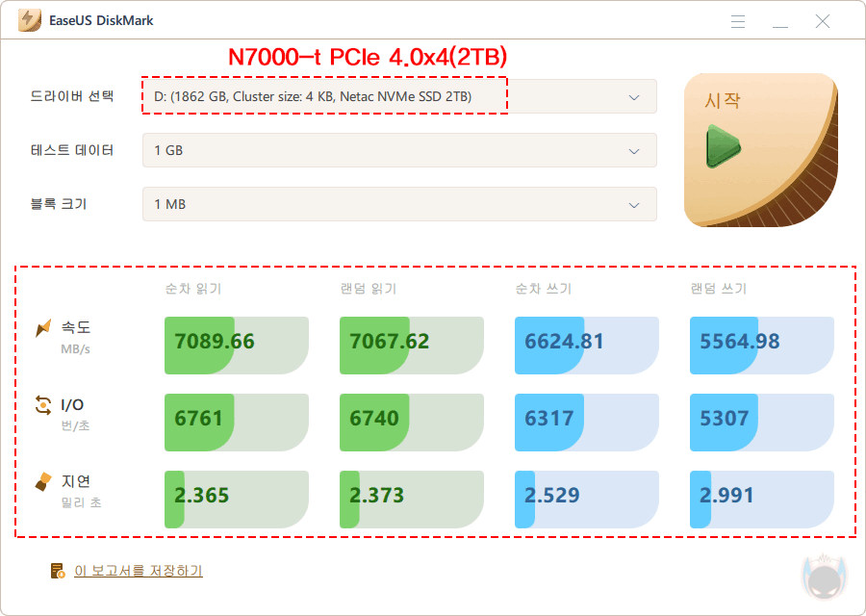The image size is (866, 616).
Task: Click the MB/s unit label
Action: click(x=76, y=349)
